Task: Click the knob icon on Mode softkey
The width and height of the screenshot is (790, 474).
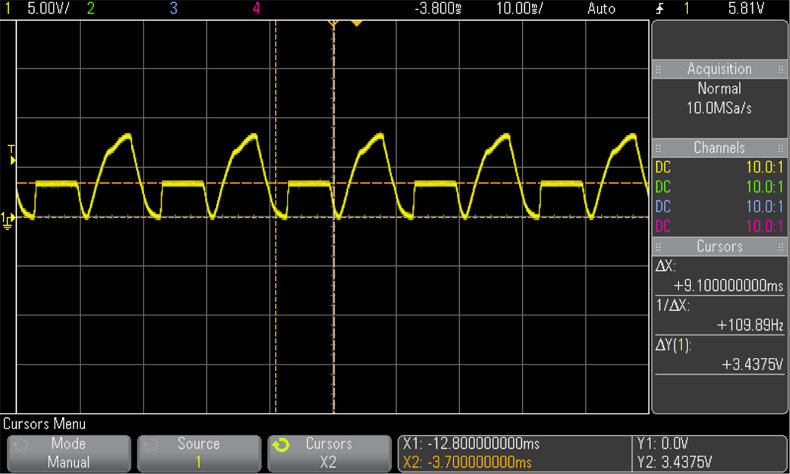Action: pyautogui.click(x=20, y=443)
